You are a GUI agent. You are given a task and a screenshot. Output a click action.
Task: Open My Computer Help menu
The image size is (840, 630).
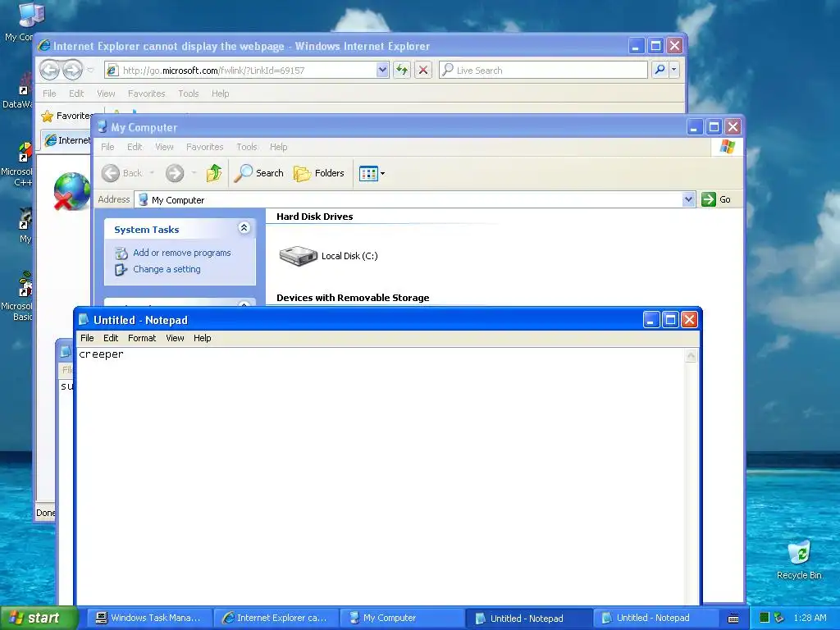point(279,147)
